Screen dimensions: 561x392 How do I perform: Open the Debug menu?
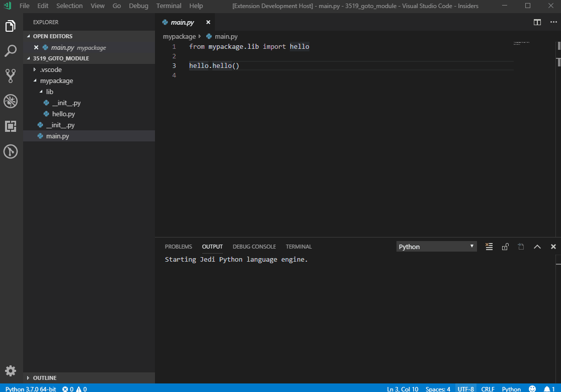[x=138, y=6]
